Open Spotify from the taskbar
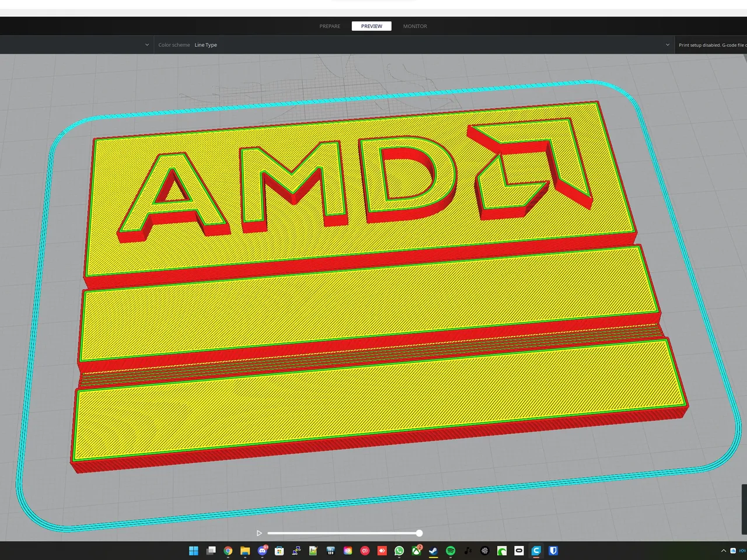The image size is (747, 560). (x=451, y=551)
